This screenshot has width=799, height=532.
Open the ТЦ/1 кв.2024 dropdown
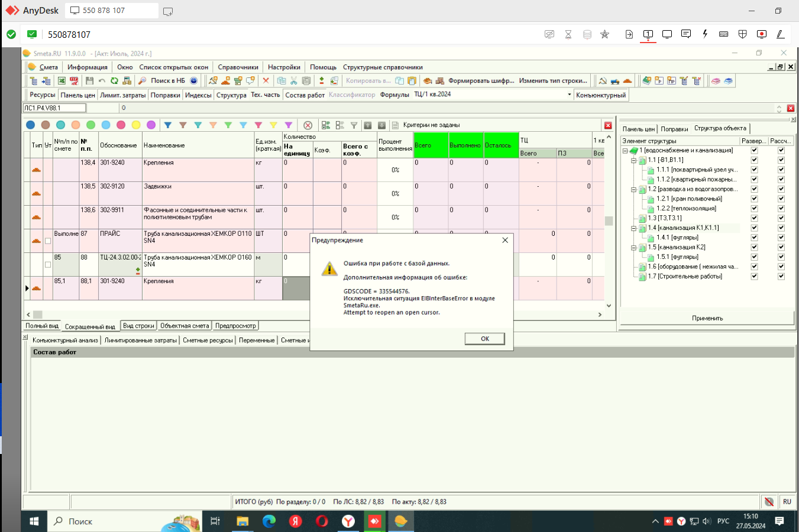pyautogui.click(x=569, y=95)
